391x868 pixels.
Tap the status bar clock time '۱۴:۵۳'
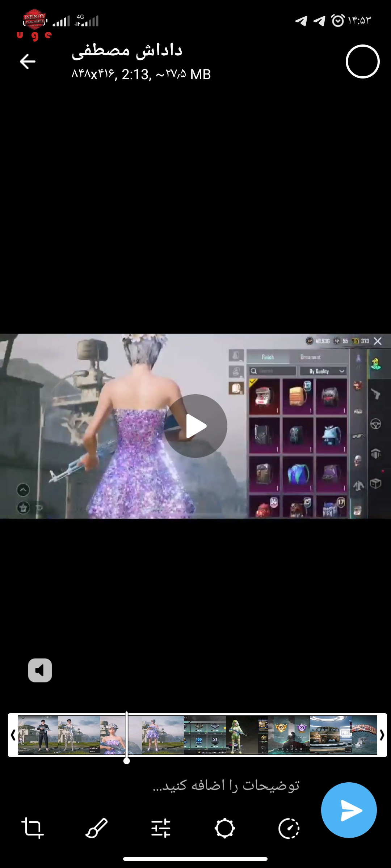[x=360, y=20]
